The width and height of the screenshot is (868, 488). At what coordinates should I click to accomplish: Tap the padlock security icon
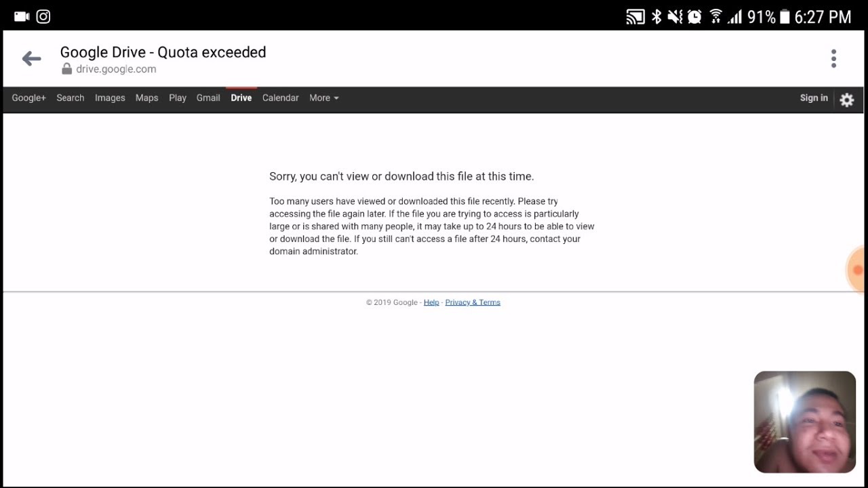pos(66,69)
